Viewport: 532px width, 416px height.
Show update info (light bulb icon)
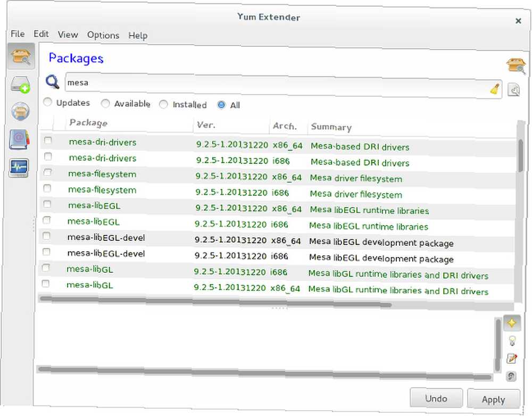(x=512, y=340)
